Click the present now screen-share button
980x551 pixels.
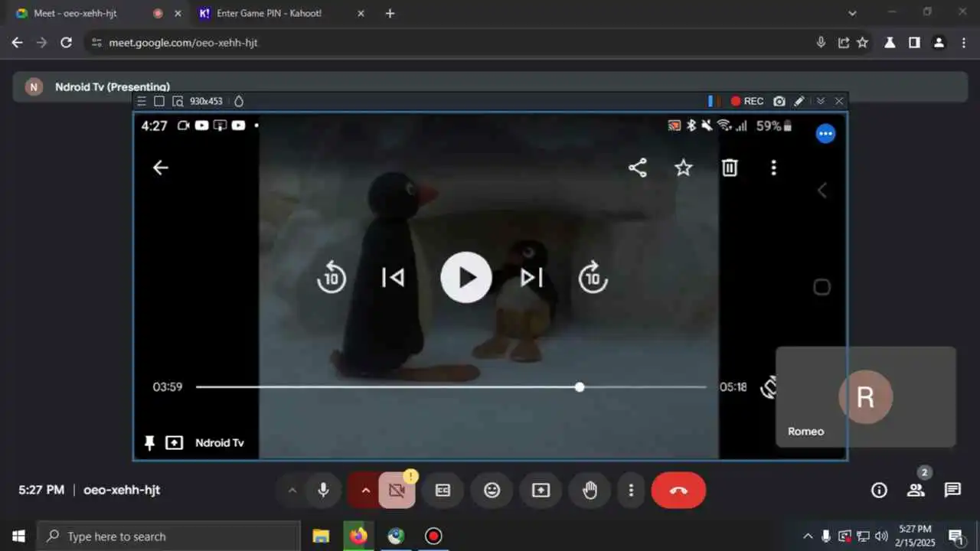[x=541, y=491]
